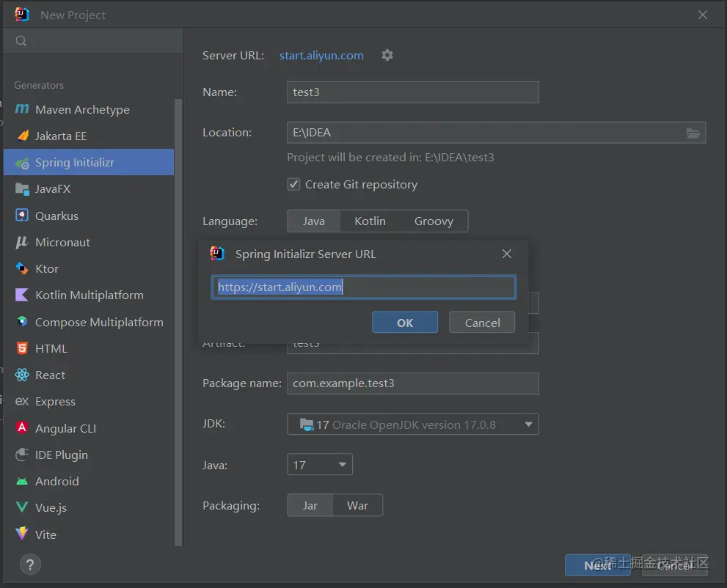The image size is (727, 588).
Task: Select IDE Plugin generator
Action: coord(89,454)
